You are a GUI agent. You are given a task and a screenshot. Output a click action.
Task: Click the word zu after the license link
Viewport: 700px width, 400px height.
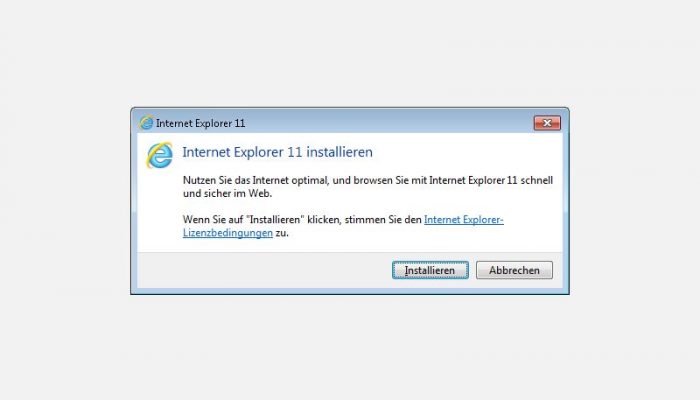pyautogui.click(x=282, y=233)
